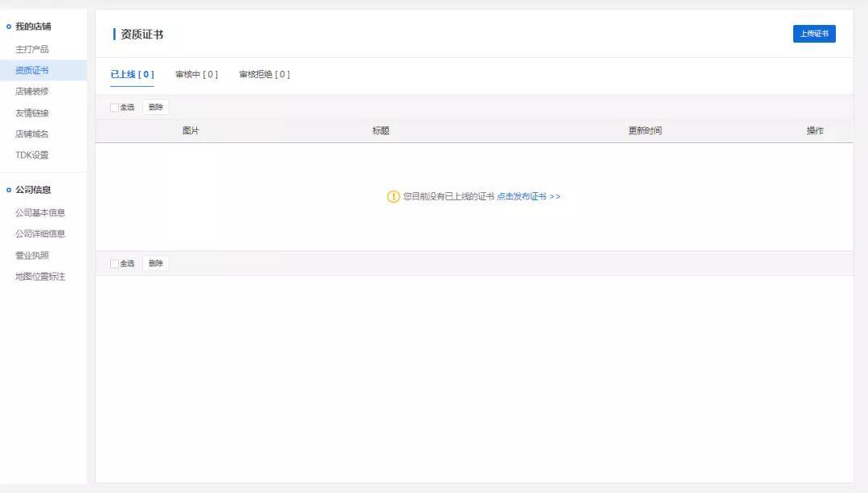The image size is (868, 493).
Task: Switch to the 已上线 [0] tab
Action: 133,74
